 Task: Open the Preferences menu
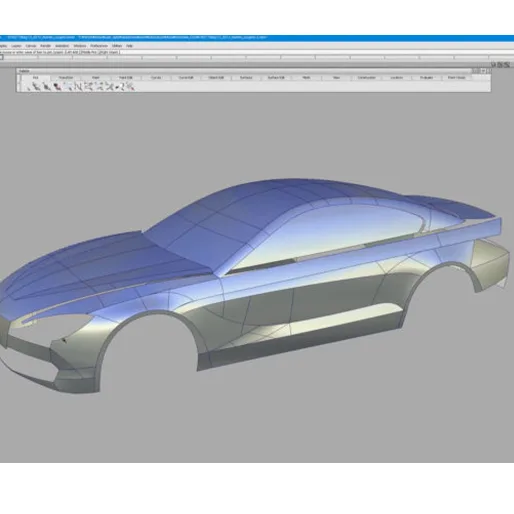point(99,46)
